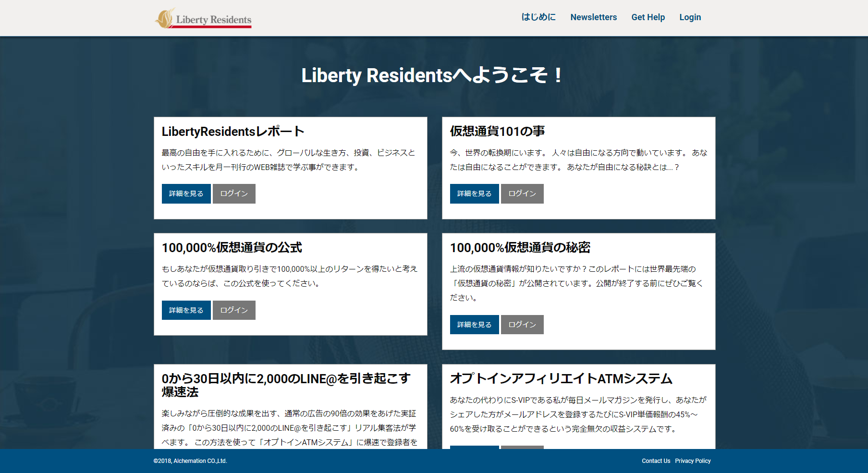
Task: Open the Newsletters nav item
Action: click(593, 17)
